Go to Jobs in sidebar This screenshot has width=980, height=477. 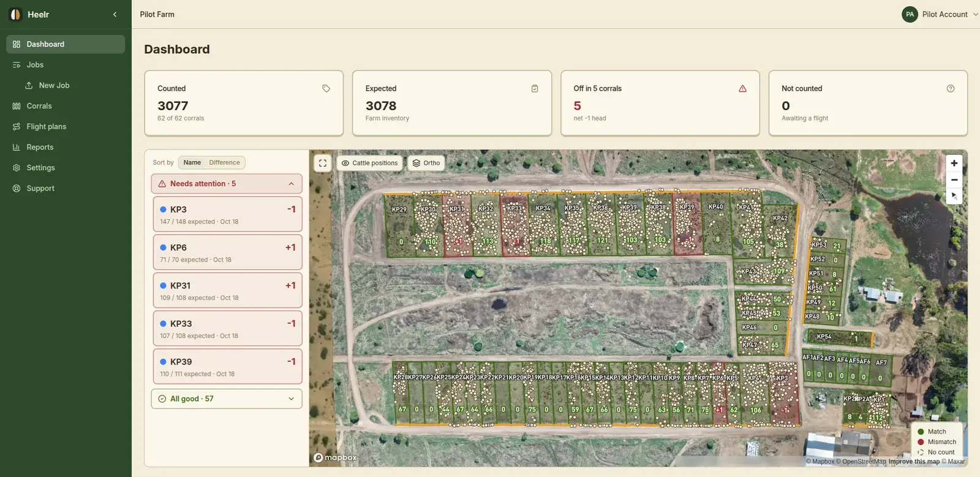(66, 65)
